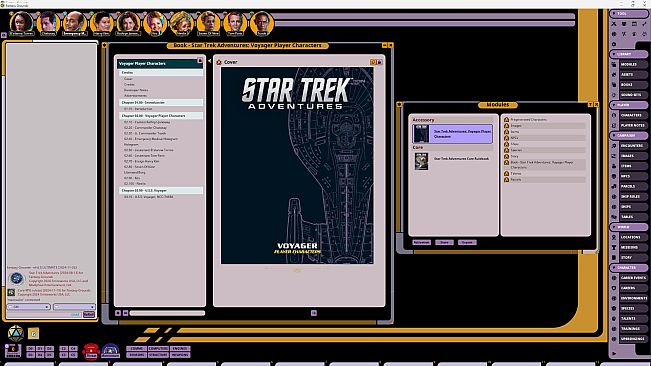Click the Momentum counter icon
This screenshot has width=651, height=366.
pos(110,351)
